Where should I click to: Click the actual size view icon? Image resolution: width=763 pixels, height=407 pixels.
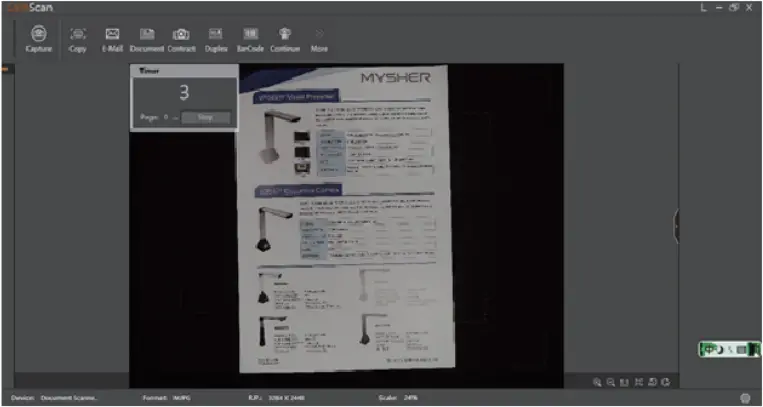point(624,382)
